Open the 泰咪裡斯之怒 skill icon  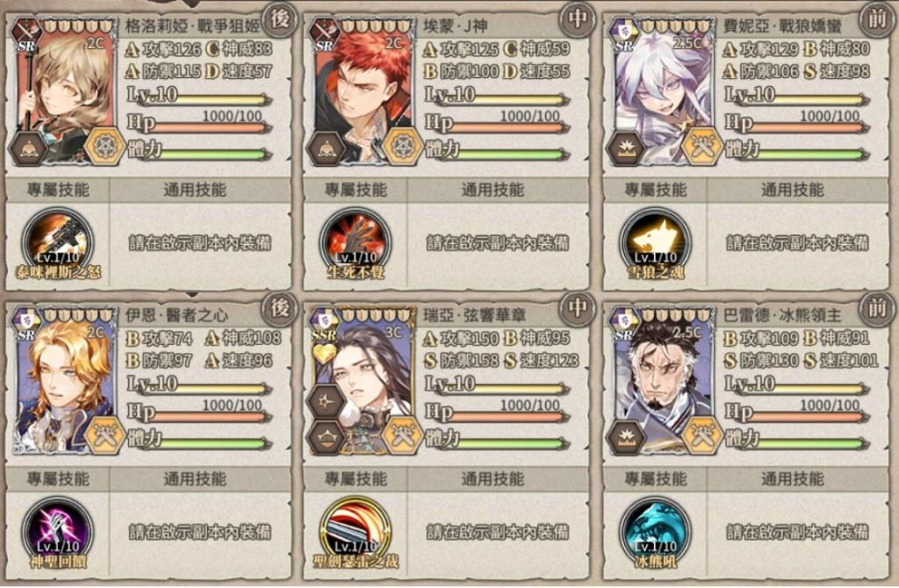57,241
